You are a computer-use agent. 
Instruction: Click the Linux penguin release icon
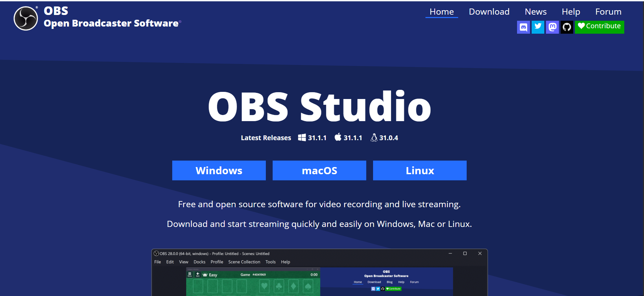point(374,137)
